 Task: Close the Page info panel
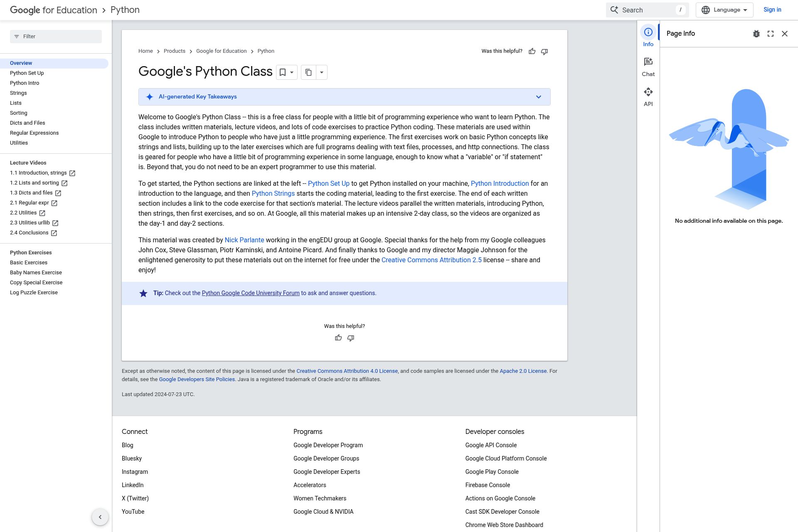point(785,34)
